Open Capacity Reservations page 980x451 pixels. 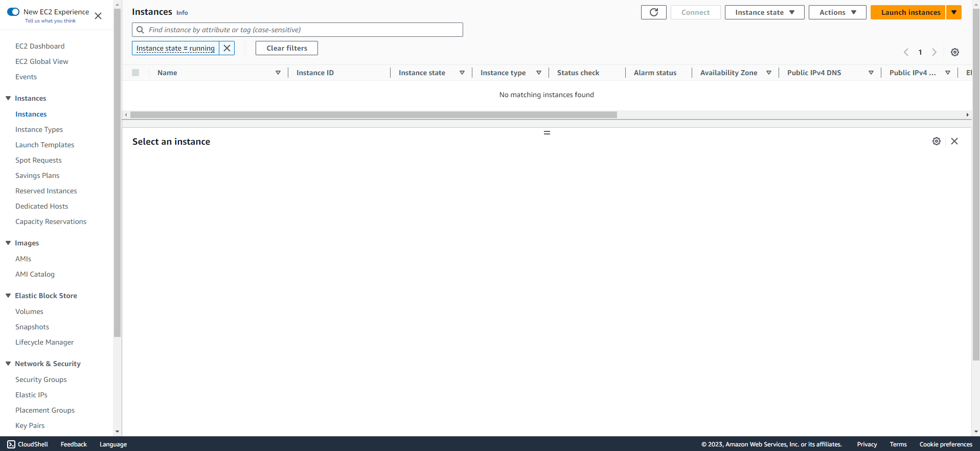tap(51, 221)
